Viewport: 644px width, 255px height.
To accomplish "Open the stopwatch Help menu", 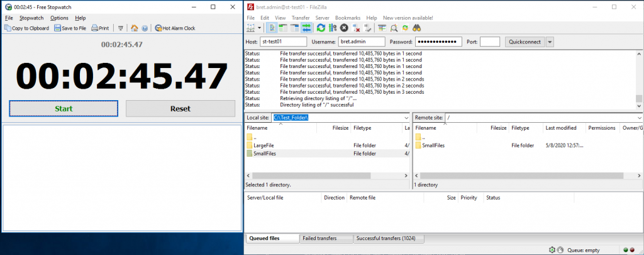I will [80, 18].
